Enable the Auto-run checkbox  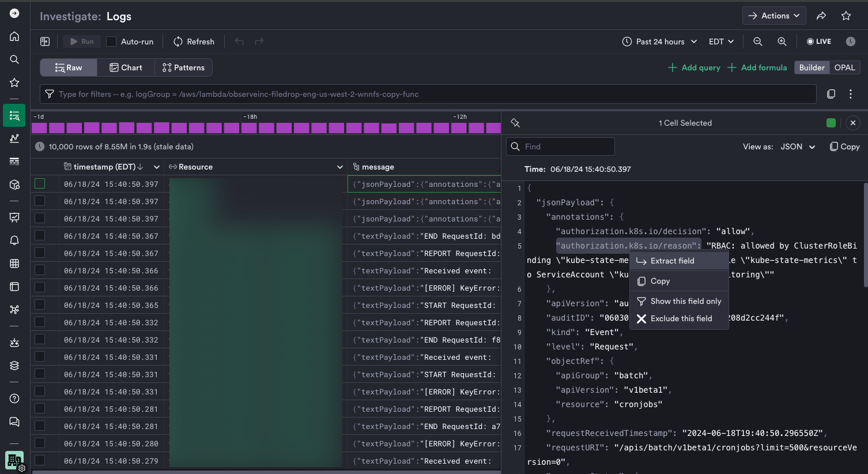tap(111, 42)
